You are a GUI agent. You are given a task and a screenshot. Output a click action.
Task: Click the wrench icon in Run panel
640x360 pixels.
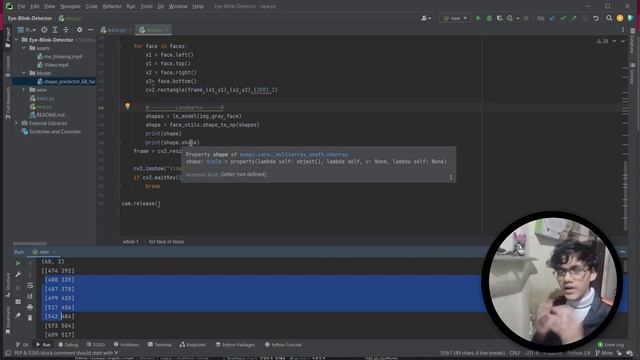pyautogui.click(x=18, y=275)
